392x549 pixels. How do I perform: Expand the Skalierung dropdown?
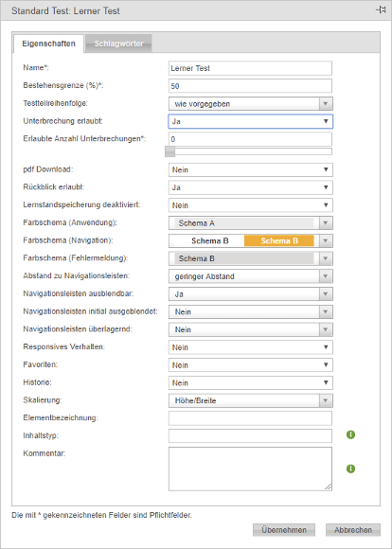[251, 400]
